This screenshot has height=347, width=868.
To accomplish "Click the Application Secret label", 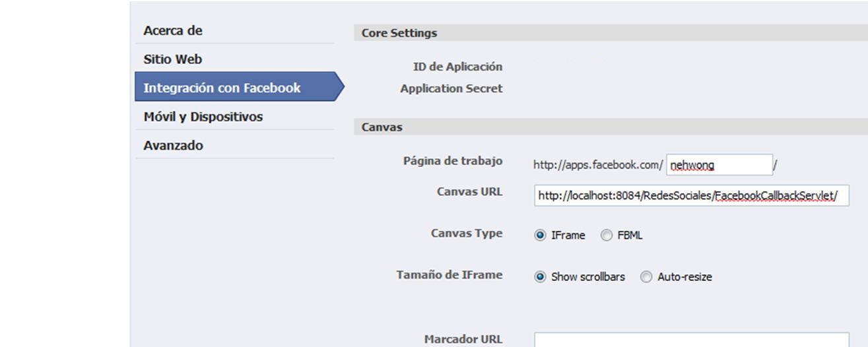I will (x=451, y=88).
